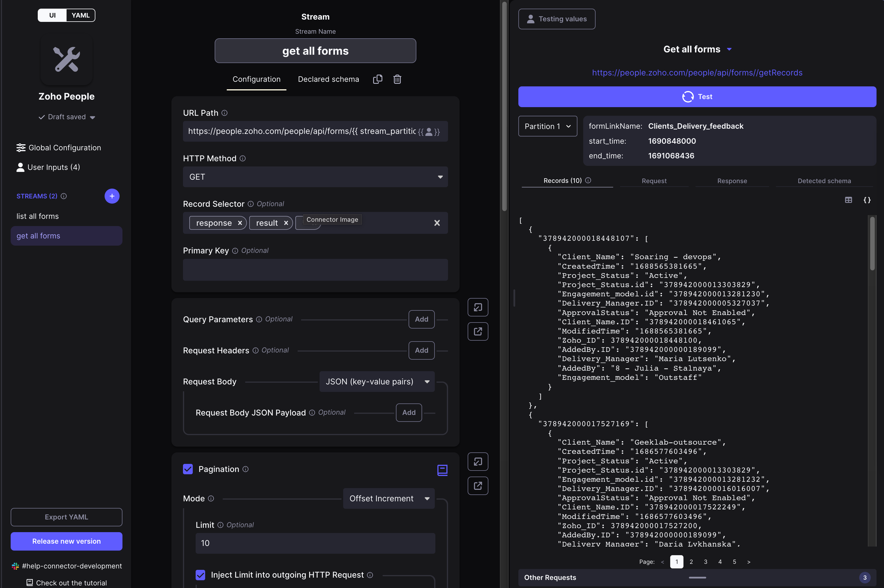Click the Release new version button
884x588 pixels.
[66, 541]
